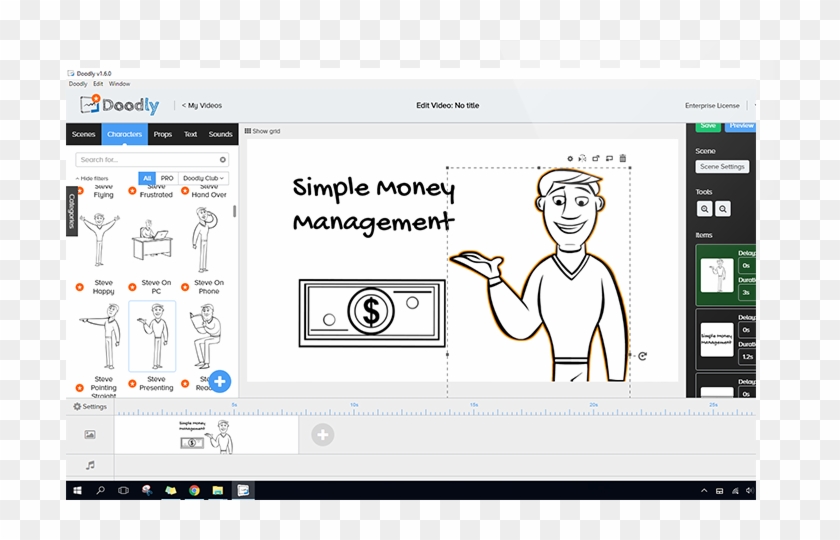Click the star badge next to Steve Presenting
The image size is (840, 540).
[132, 384]
